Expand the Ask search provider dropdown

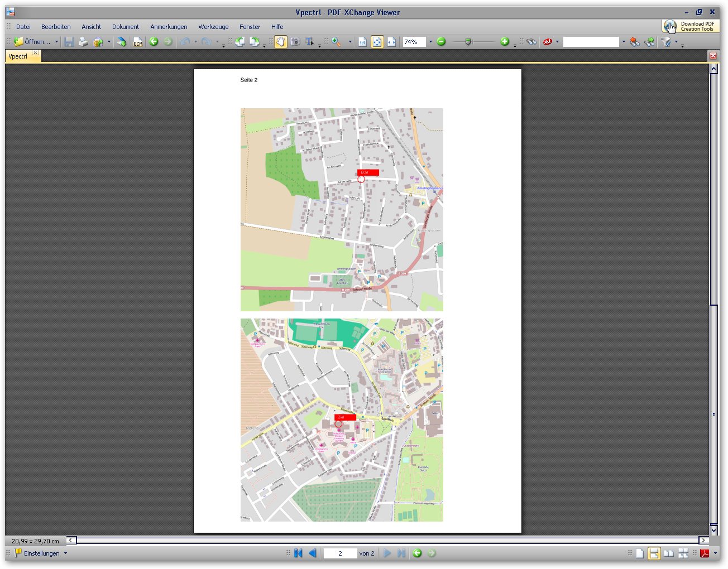[557, 42]
